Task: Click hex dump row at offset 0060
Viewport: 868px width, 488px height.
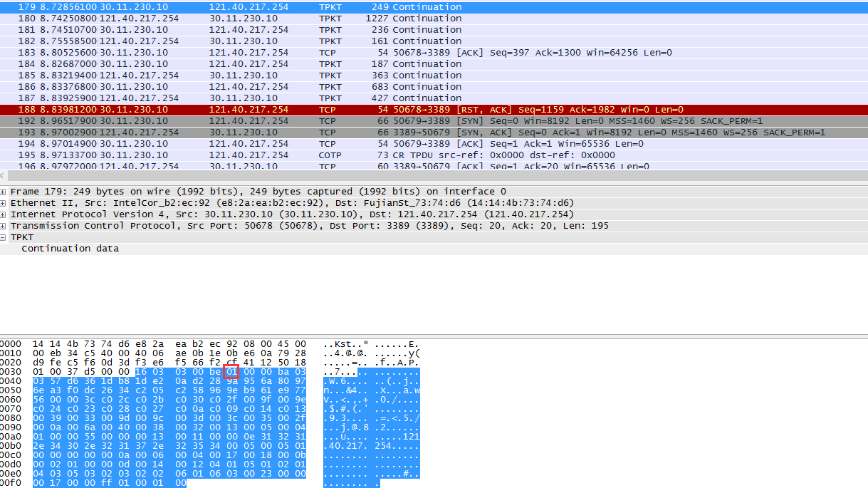Action: coord(211,400)
